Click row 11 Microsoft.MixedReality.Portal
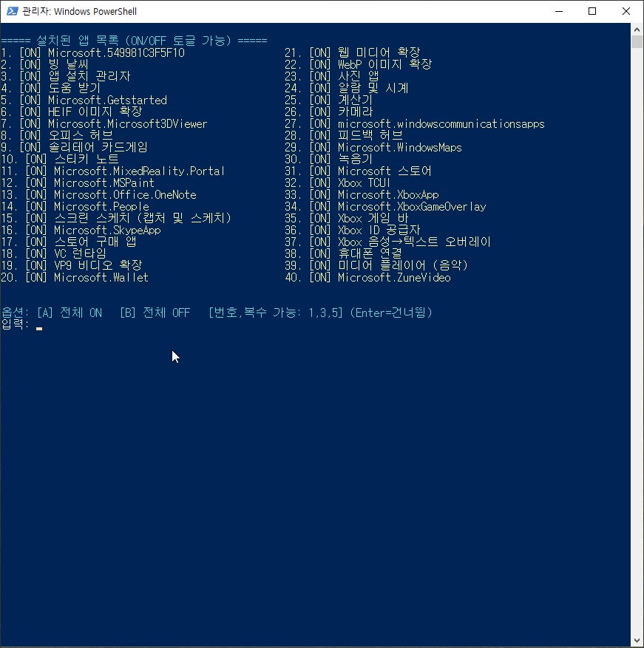The image size is (644, 648). tap(113, 171)
